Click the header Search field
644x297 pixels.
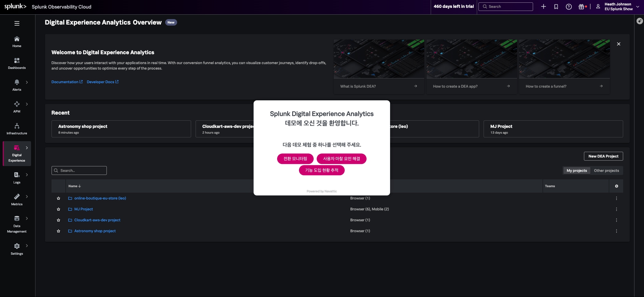point(506,6)
